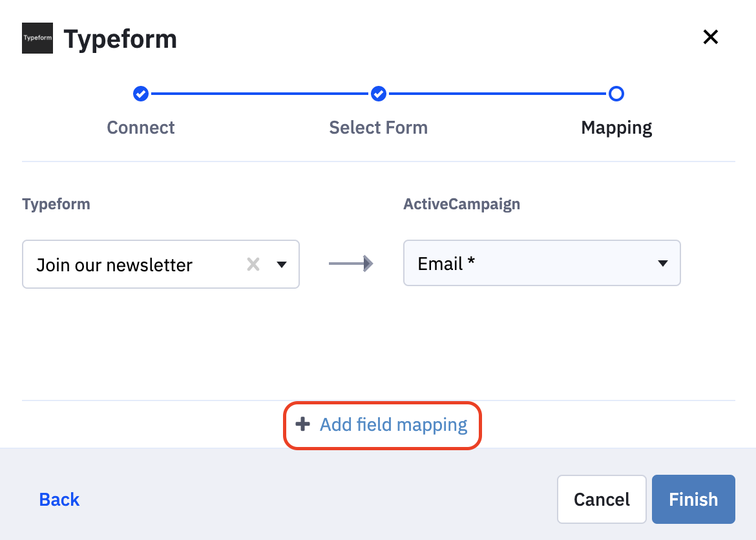756x540 pixels.
Task: Go to the Select Form step circle
Action: [379, 94]
